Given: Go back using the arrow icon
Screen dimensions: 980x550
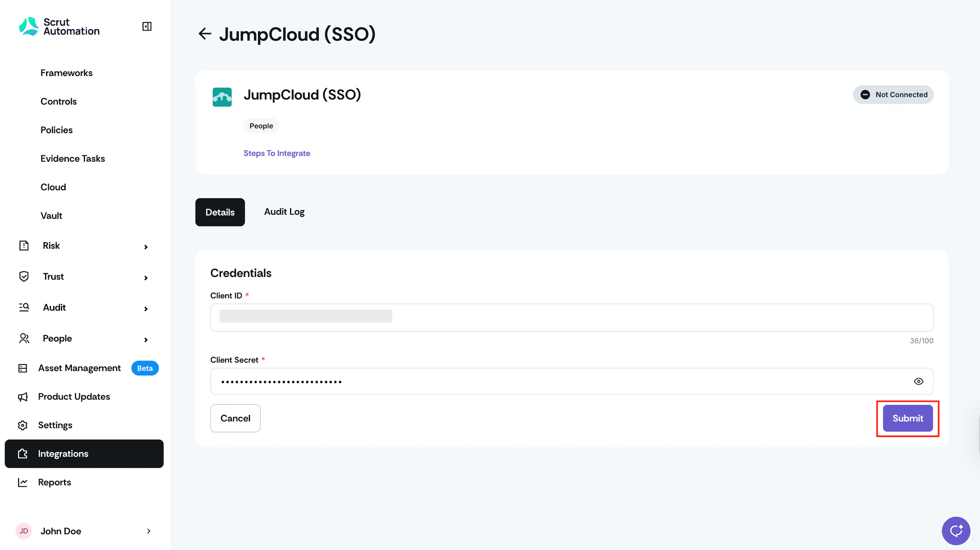Looking at the screenshot, I should point(205,34).
